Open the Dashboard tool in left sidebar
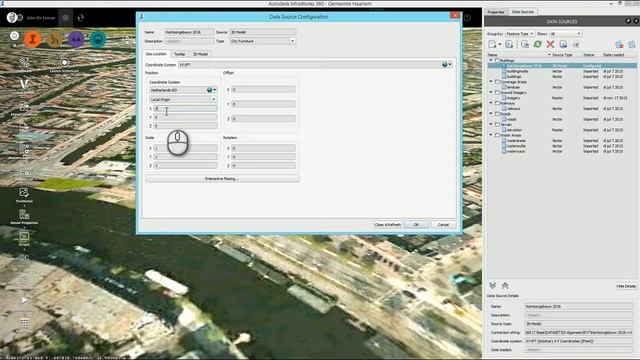 coord(24,194)
